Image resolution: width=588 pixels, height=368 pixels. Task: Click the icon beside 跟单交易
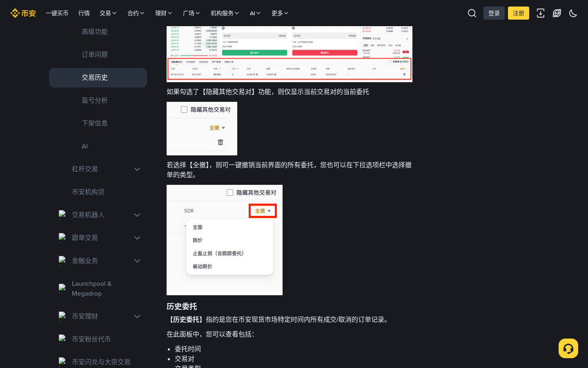tap(62, 238)
